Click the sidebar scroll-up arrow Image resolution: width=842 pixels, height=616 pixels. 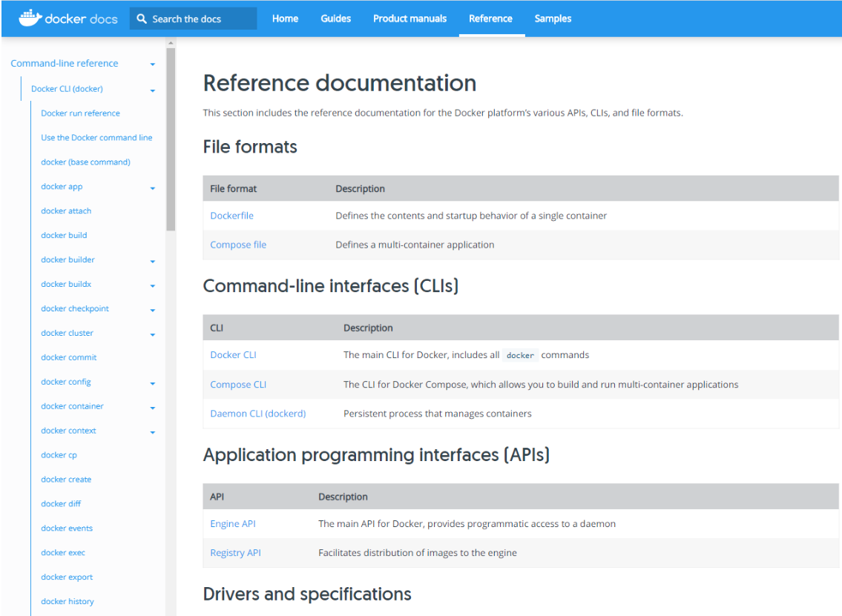click(x=171, y=43)
